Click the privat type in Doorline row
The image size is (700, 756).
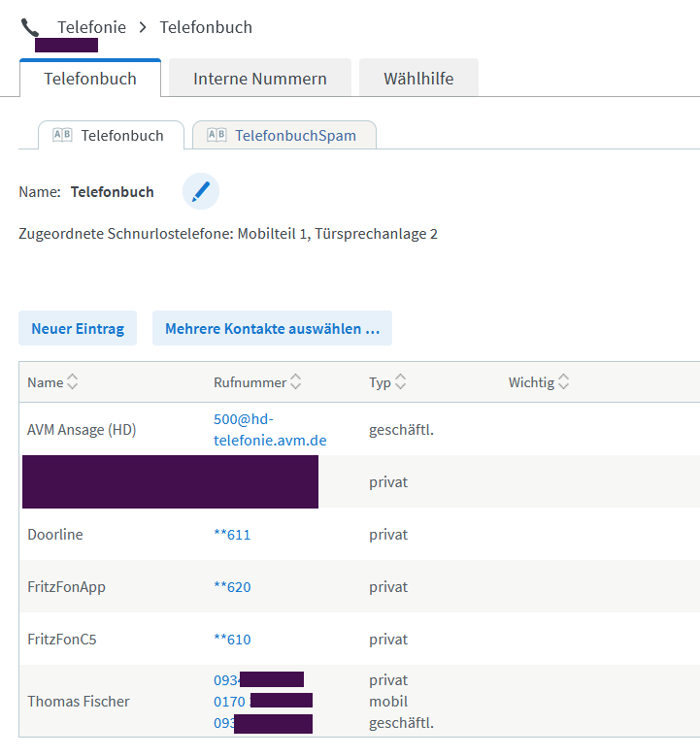point(388,535)
